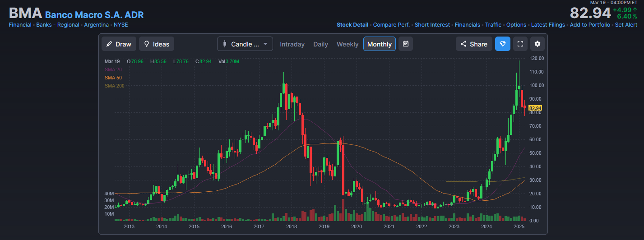Switch to Daily timeframe

point(320,44)
